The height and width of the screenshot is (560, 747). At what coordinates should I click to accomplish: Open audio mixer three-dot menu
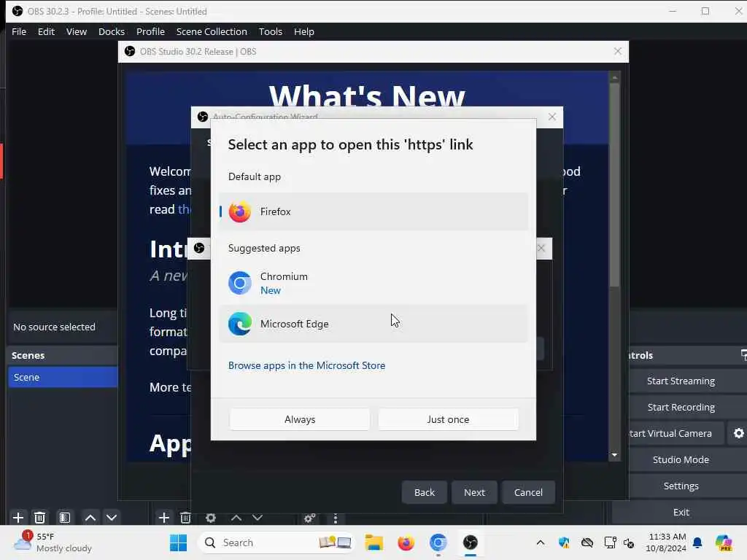pyautogui.click(x=336, y=518)
